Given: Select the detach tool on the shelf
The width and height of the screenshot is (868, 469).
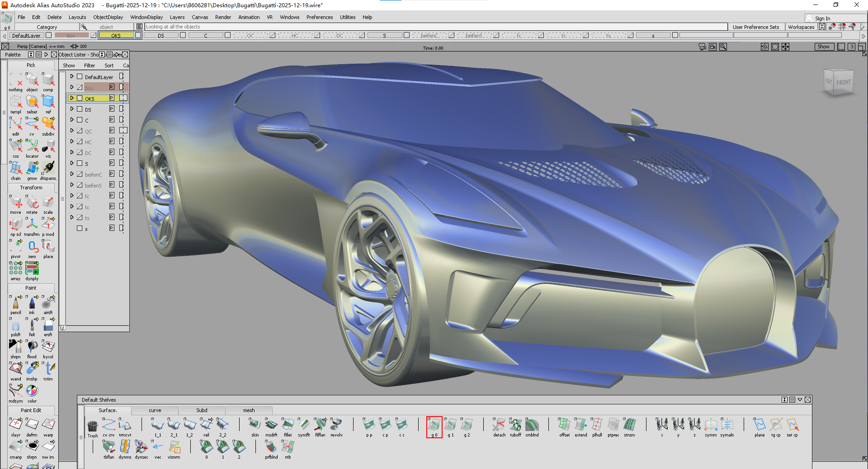Looking at the screenshot, I should point(499,425).
